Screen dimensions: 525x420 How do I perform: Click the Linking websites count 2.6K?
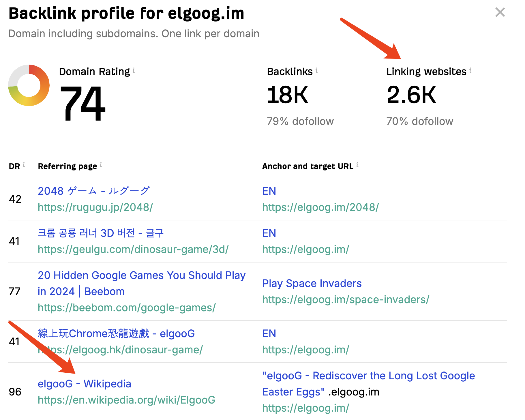tap(411, 95)
